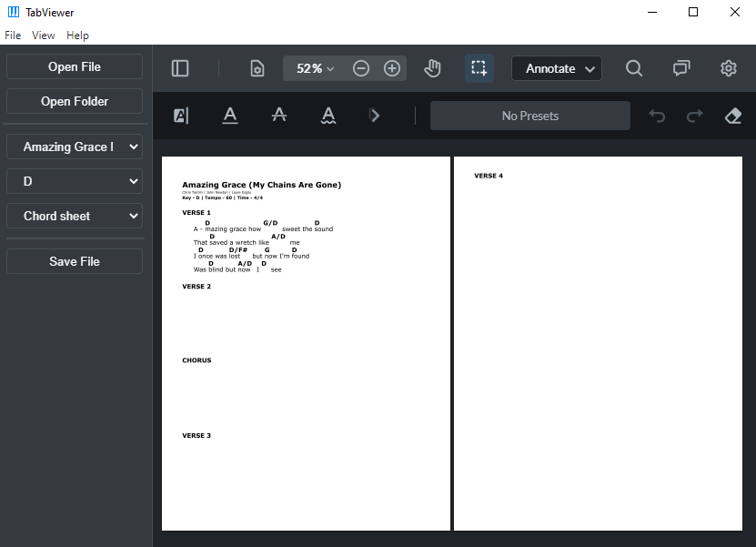Show more annotation tools arrow
Viewport: 756px width, 547px height.
[375, 116]
